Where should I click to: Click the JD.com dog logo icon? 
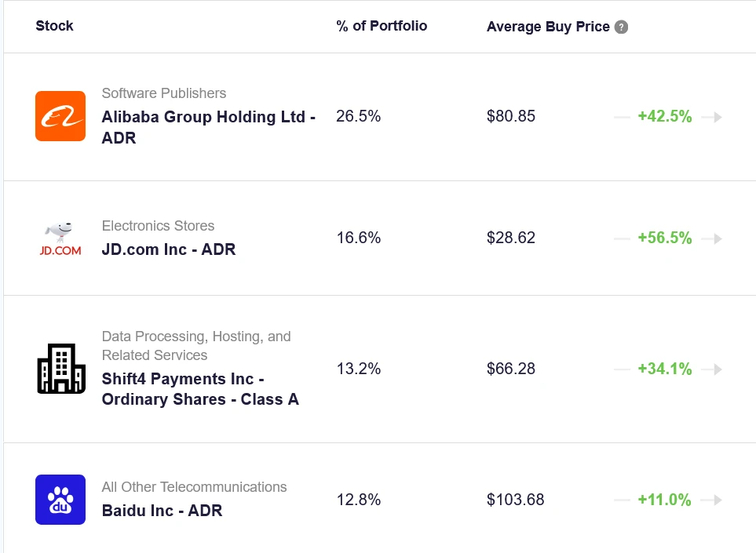[60, 238]
